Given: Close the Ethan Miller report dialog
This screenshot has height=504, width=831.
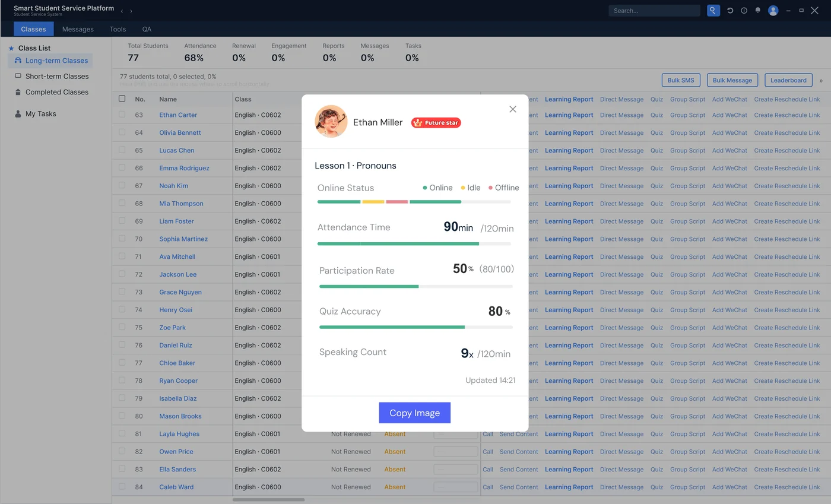Looking at the screenshot, I should click(513, 109).
